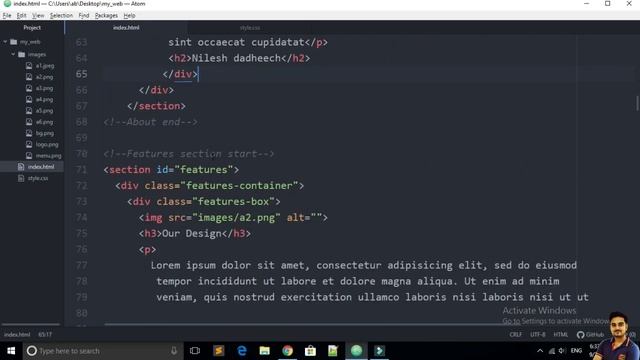Click the UTF-8 encoding selector
The width and height of the screenshot is (640, 360).
click(538, 335)
